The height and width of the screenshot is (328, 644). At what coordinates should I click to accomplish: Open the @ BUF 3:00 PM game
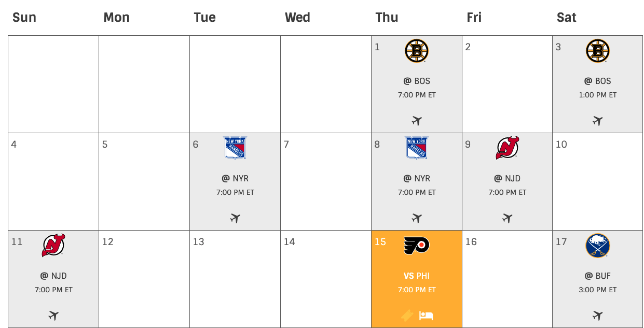(598, 282)
